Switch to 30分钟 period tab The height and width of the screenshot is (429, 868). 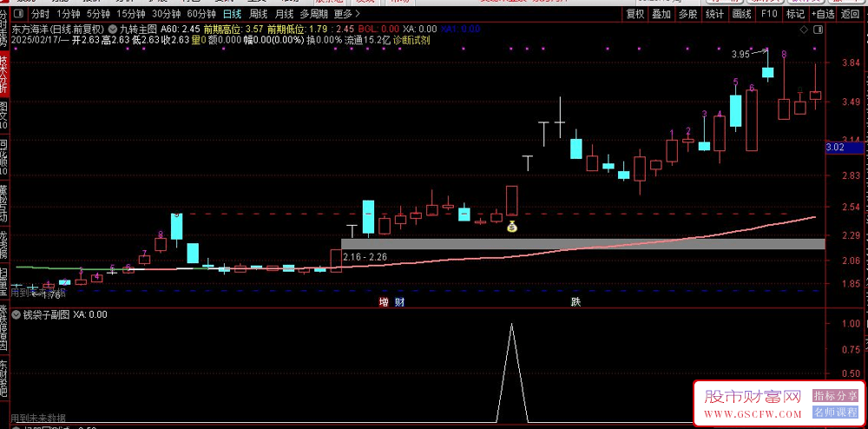click(166, 13)
